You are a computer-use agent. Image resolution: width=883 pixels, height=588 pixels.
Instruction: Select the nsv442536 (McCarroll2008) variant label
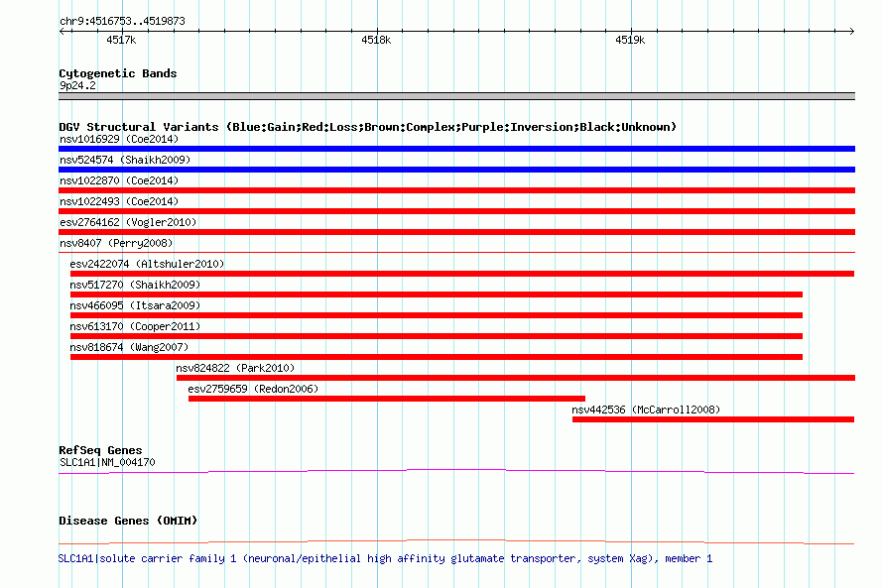pos(646,410)
